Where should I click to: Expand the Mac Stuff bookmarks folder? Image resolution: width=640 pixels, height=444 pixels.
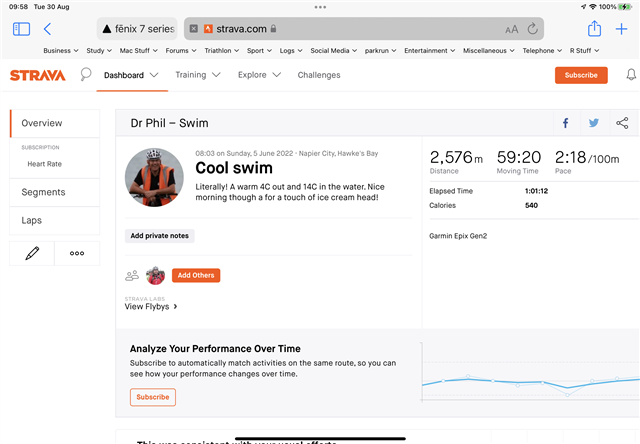(138, 51)
